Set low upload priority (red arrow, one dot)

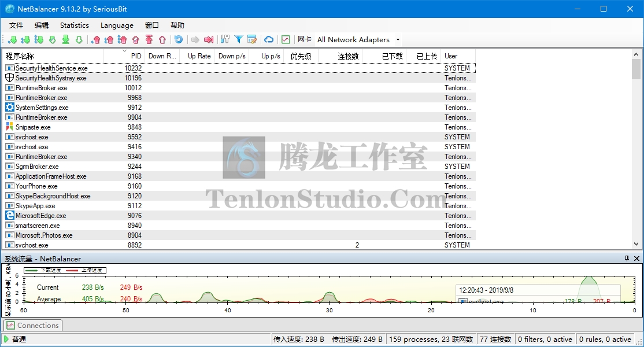96,39
